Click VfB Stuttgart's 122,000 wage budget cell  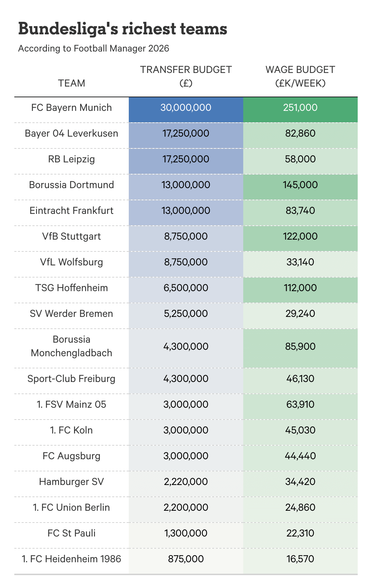click(300, 236)
